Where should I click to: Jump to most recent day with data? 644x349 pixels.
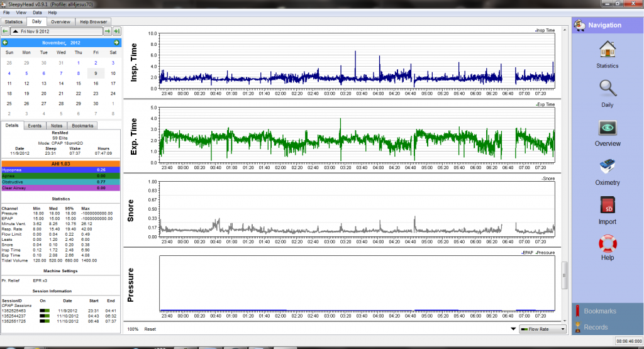click(116, 31)
